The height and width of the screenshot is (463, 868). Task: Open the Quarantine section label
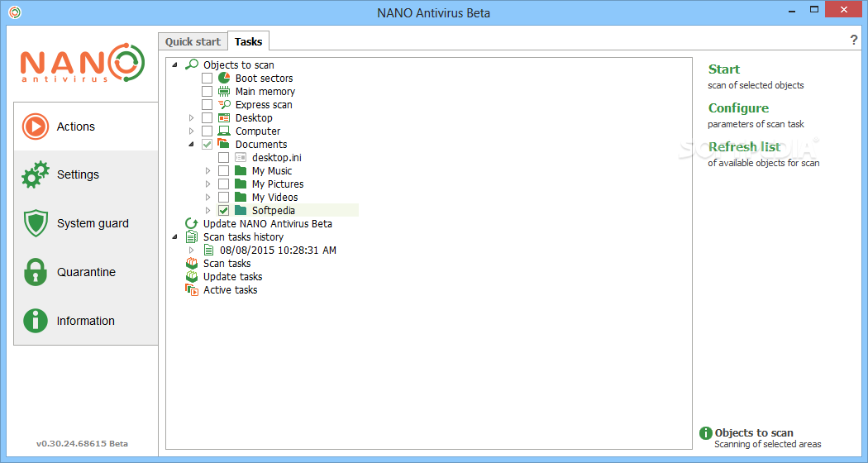click(x=86, y=272)
